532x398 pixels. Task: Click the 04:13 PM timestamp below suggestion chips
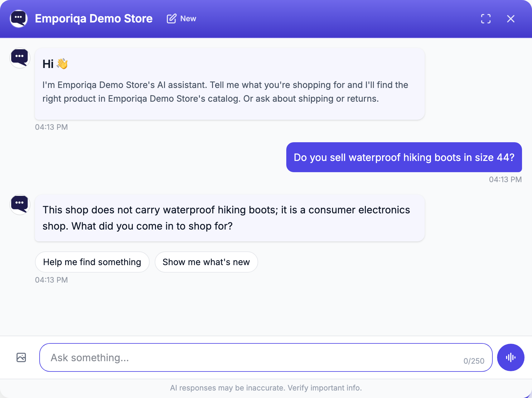(51, 280)
